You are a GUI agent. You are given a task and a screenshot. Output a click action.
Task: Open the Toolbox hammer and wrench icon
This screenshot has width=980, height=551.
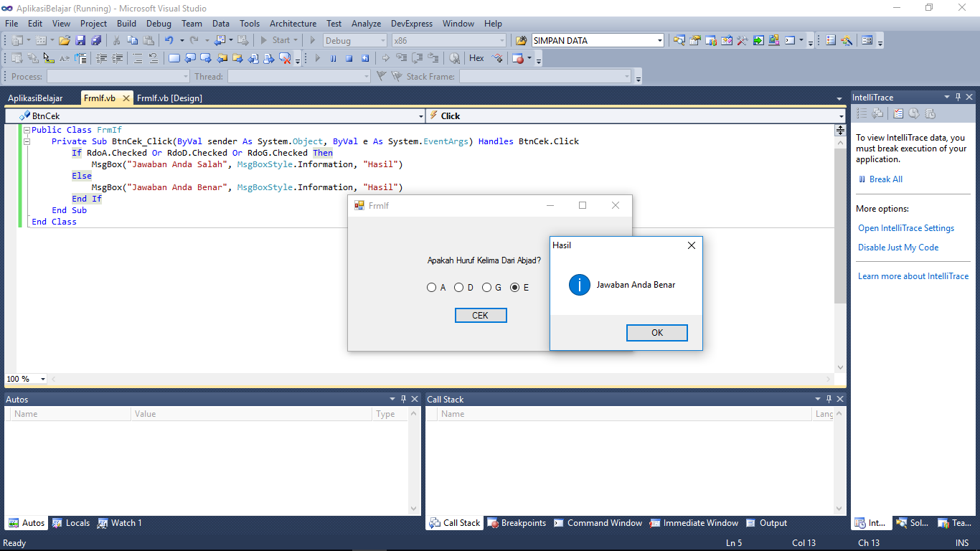click(743, 40)
